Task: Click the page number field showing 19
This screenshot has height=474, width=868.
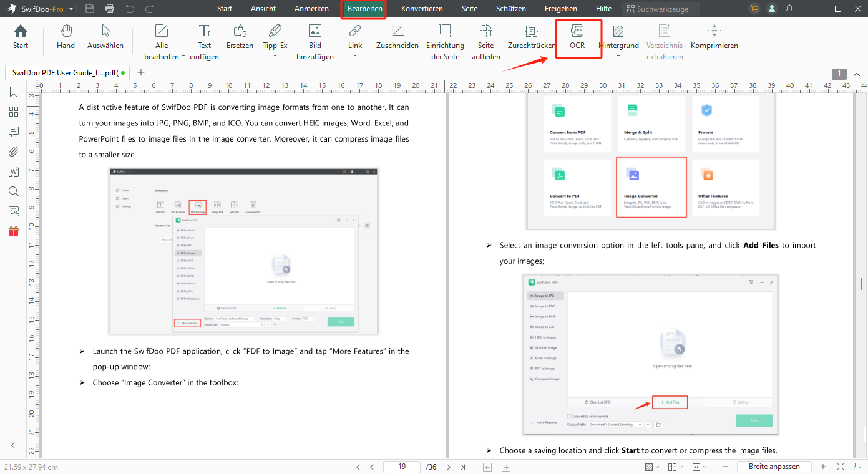Action: [402, 467]
